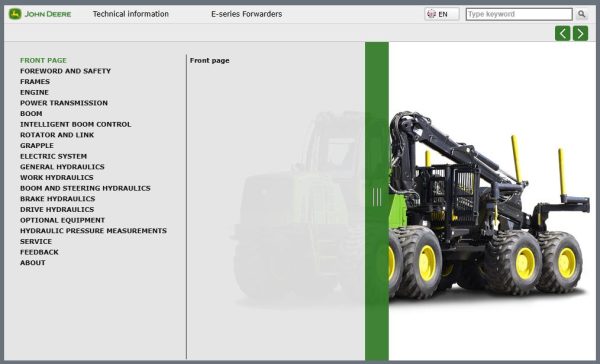Open POWER TRANSMISSION section
The image size is (600, 364).
pos(64,103)
